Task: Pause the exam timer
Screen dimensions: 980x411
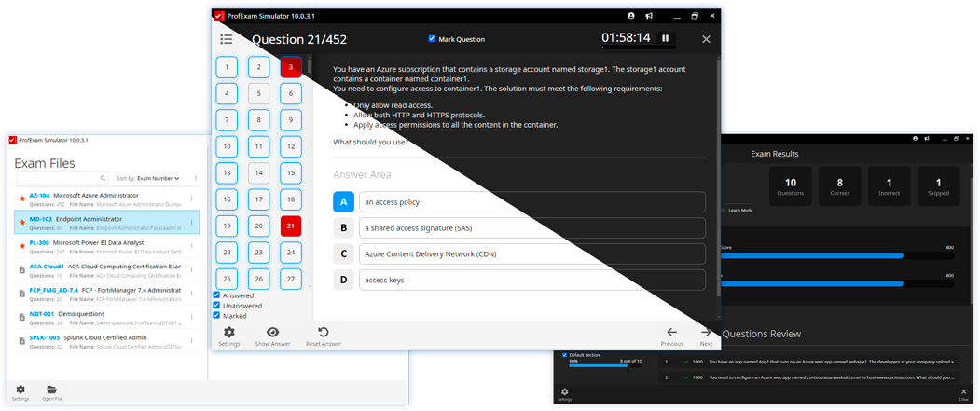Action: [x=665, y=38]
